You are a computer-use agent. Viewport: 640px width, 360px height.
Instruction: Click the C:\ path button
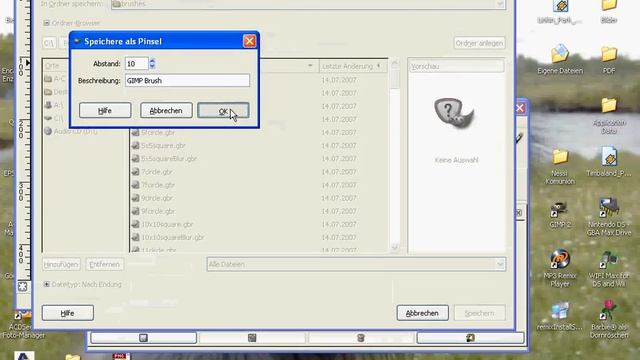49,43
